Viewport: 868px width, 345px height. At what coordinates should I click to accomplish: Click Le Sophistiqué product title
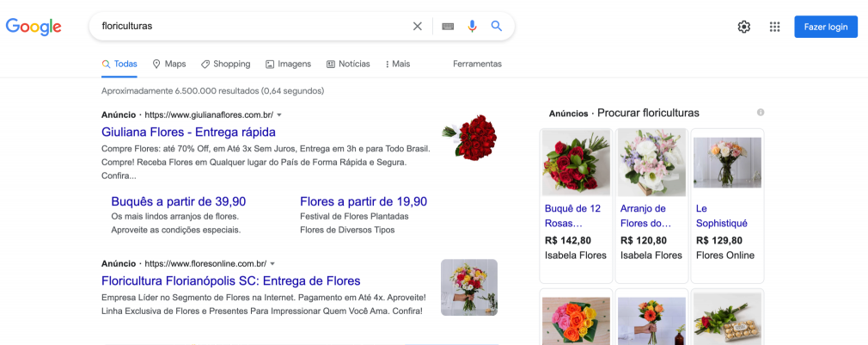point(721,216)
